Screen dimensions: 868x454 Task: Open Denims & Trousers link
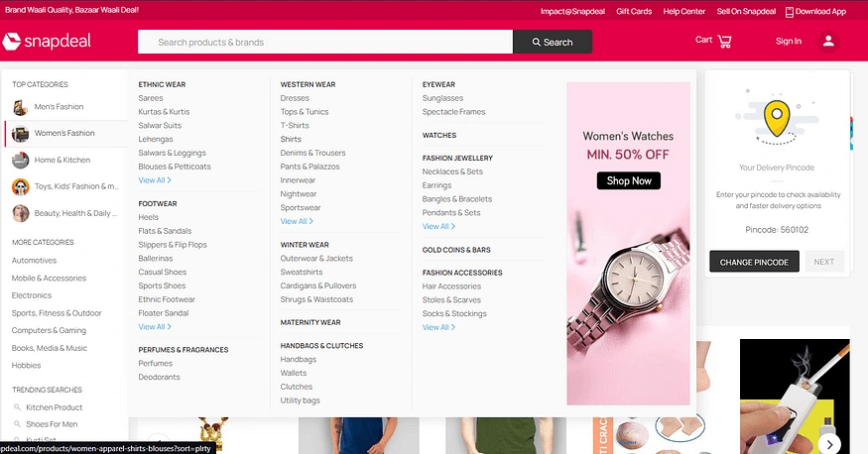click(312, 153)
